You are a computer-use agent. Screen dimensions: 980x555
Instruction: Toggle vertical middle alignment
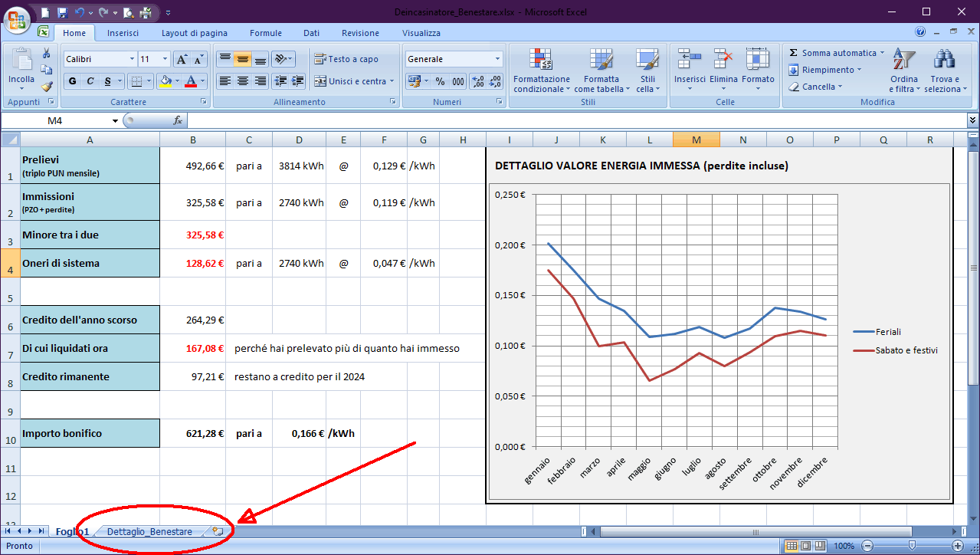pyautogui.click(x=242, y=59)
